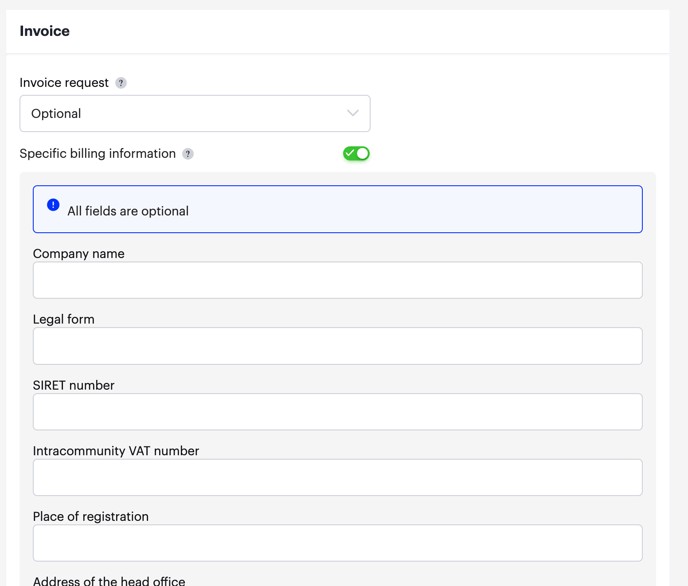
Task: Click the Legal form label text
Action: (64, 320)
